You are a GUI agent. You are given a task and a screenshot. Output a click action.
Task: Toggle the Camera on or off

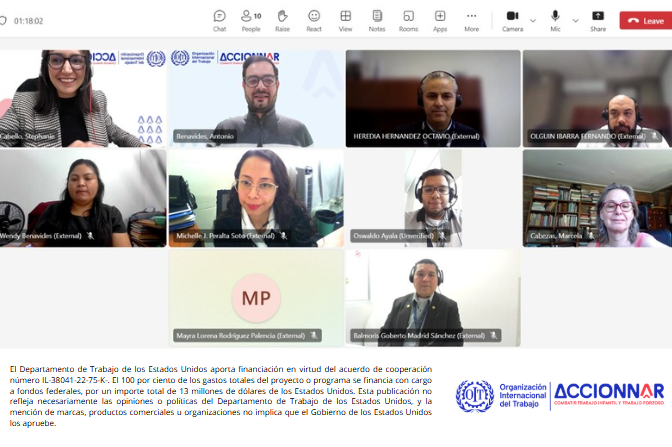[513, 21]
